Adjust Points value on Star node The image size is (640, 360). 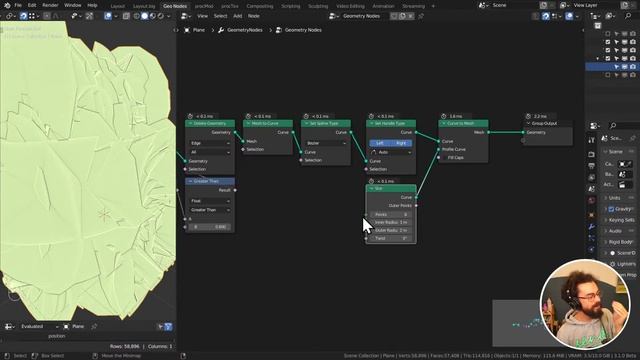(x=391, y=214)
